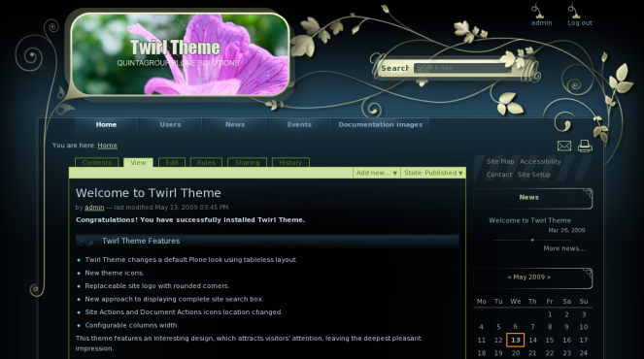Click the 'New theme icons.' bullet text
This screenshot has height=359, width=644.
pos(115,273)
